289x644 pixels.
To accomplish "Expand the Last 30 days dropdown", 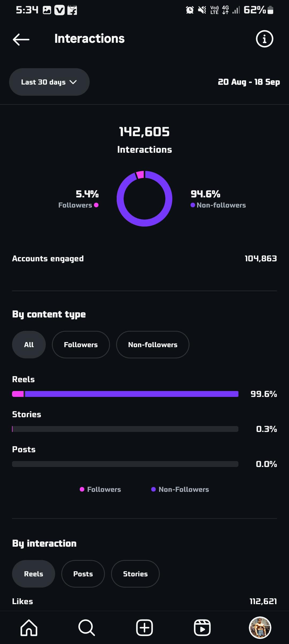I will tap(49, 82).
